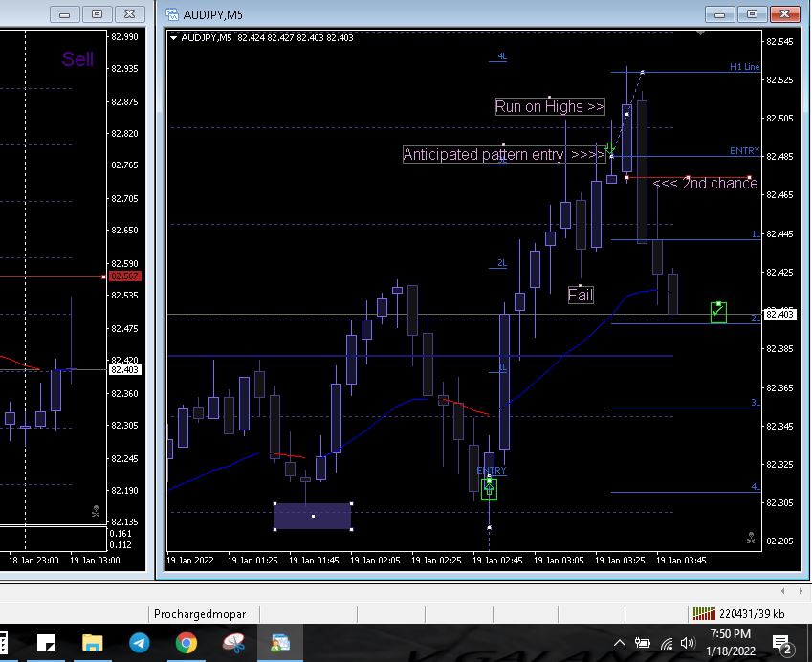
Task: Click the chart shift triangle marker at top
Action: coord(701,33)
